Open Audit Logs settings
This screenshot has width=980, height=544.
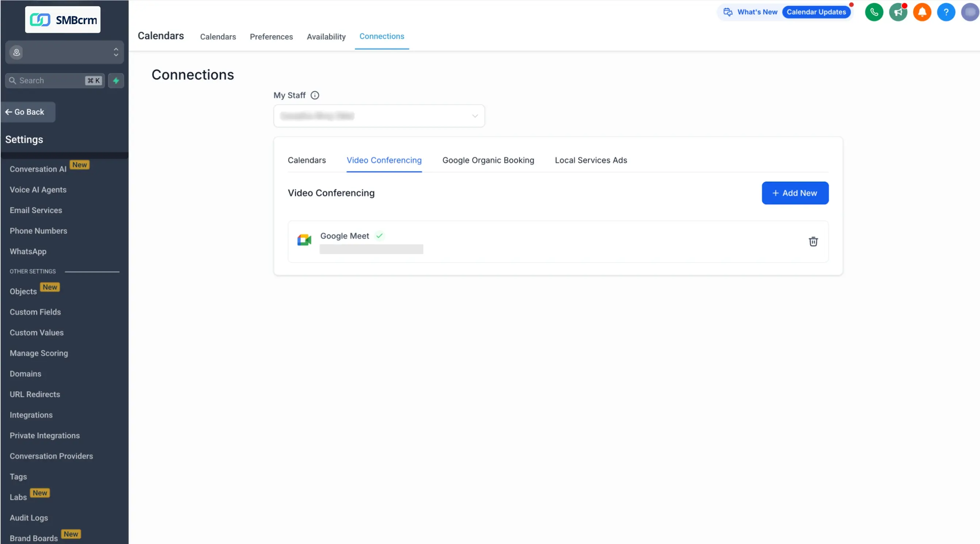point(28,518)
